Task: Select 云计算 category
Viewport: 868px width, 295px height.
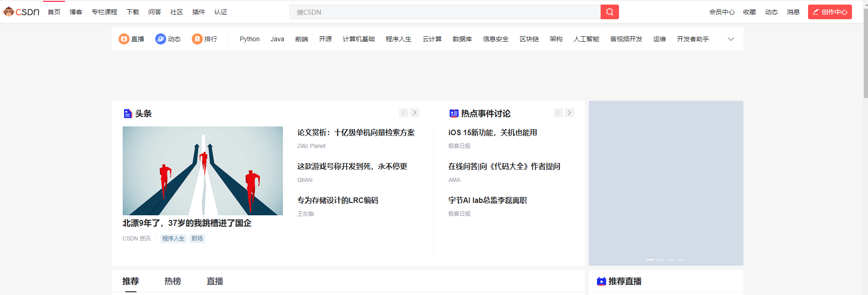Action: tap(432, 39)
